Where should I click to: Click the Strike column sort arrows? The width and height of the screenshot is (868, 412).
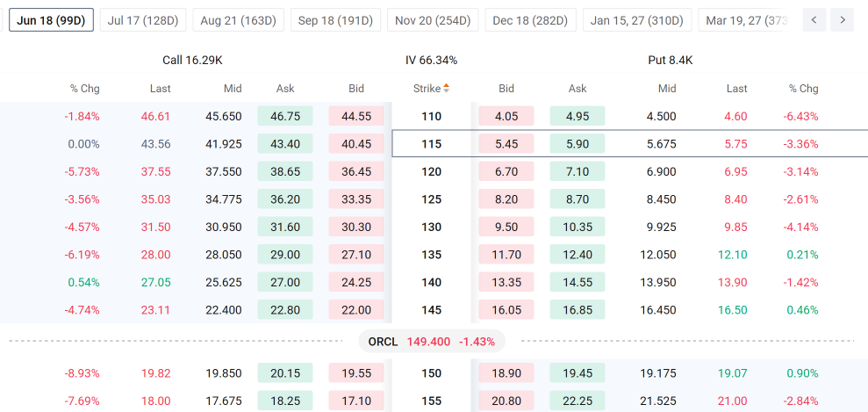click(446, 88)
